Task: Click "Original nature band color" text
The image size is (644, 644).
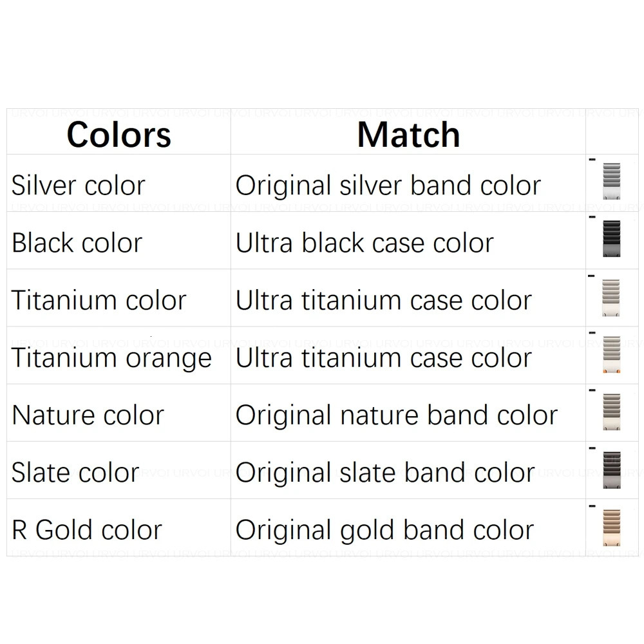Action: coord(396,415)
